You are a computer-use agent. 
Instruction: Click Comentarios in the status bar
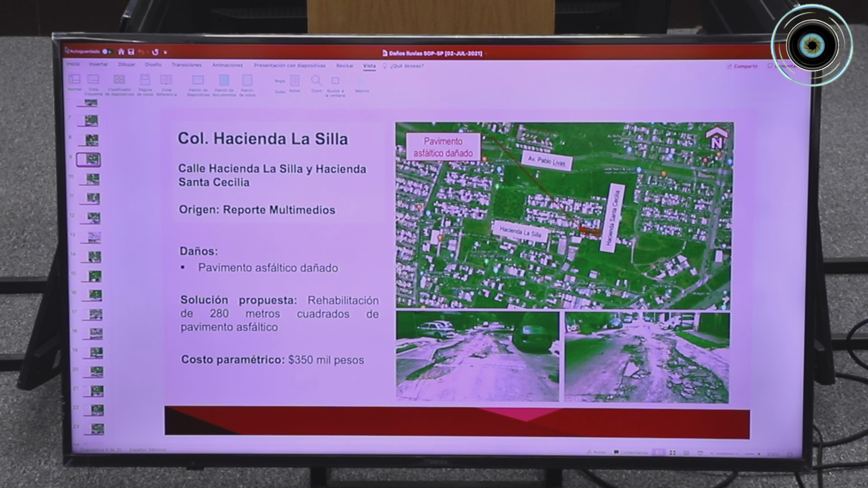631,452
